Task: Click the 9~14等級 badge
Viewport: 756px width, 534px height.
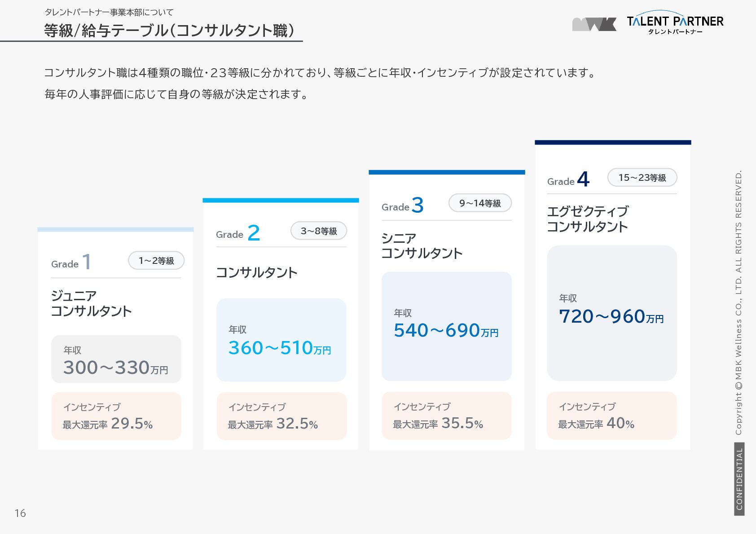Action: pyautogui.click(x=480, y=203)
